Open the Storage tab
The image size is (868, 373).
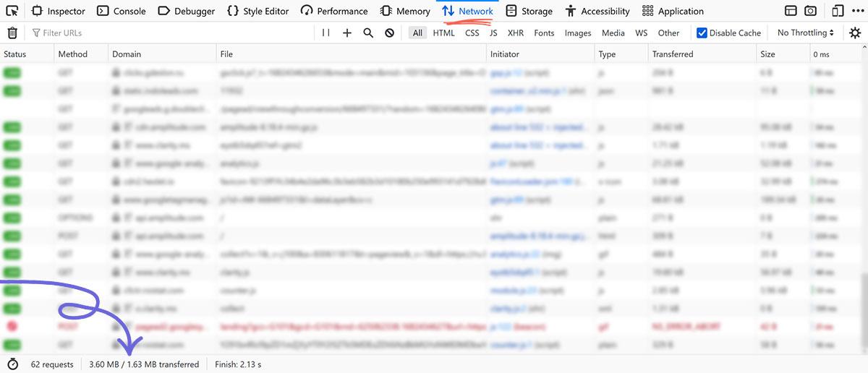(x=529, y=11)
